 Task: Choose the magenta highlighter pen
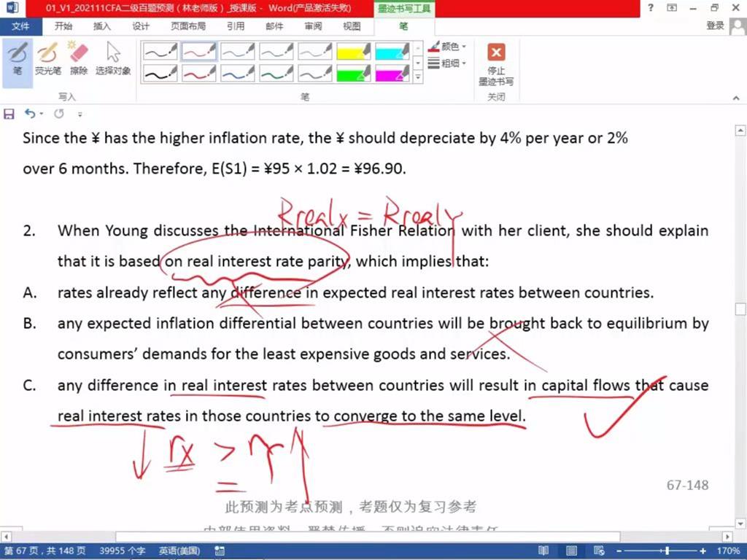[x=392, y=73]
